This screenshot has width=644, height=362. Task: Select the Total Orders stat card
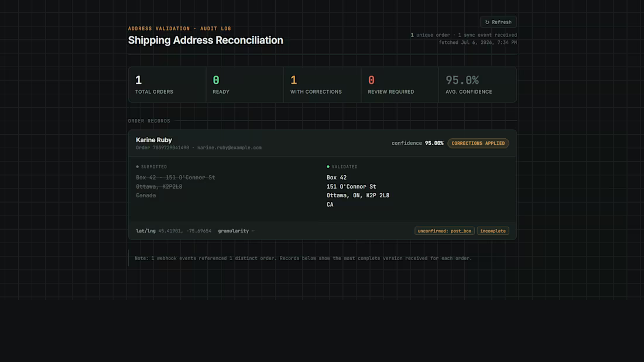(x=167, y=85)
